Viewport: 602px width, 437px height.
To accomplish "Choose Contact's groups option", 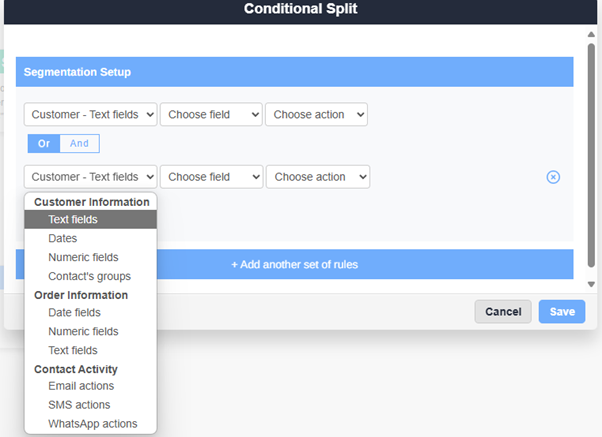I will (x=89, y=276).
